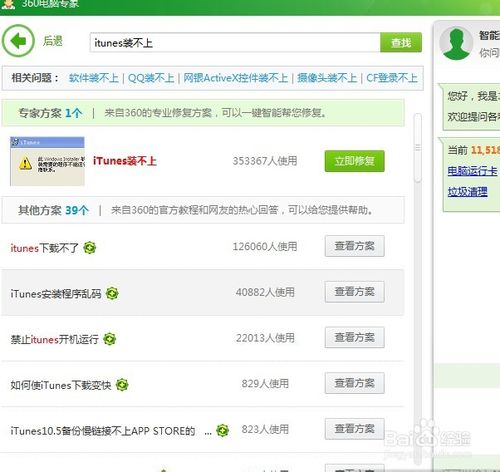Image resolution: width=500 pixels, height=472 pixels.
Task: Open the 电脑运行卡 link in the side panel
Action: point(472,171)
